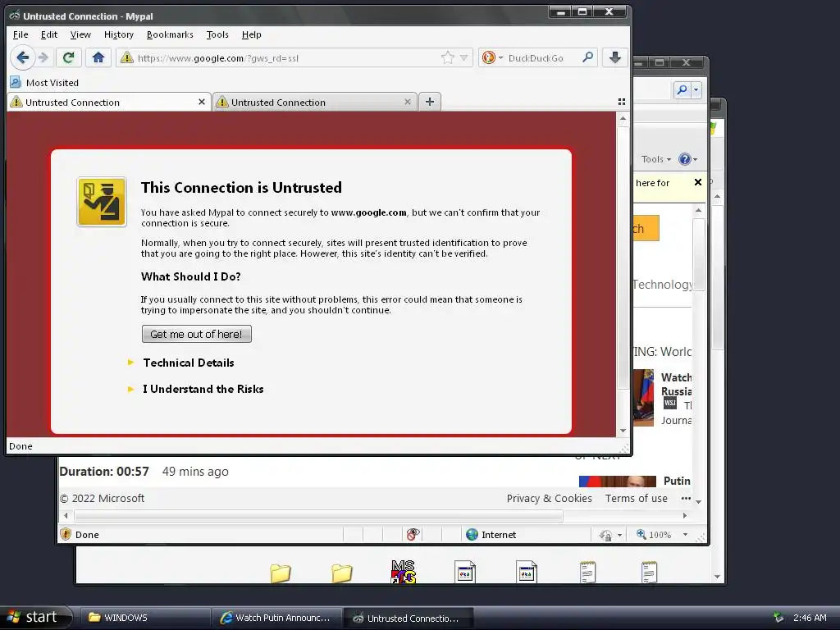The width and height of the screenshot is (840, 630).
Task: Open the Mypal downloads arrow button
Action: (615, 57)
